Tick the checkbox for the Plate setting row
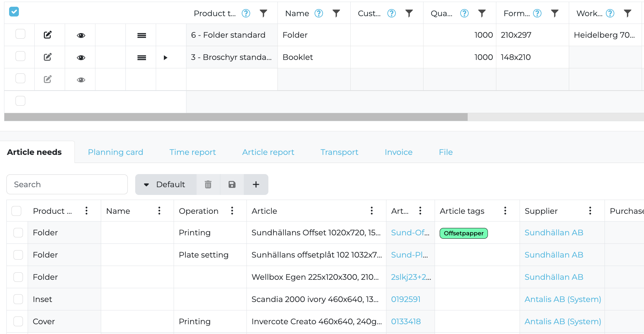Viewport: 644px width, 334px height. pyautogui.click(x=18, y=255)
